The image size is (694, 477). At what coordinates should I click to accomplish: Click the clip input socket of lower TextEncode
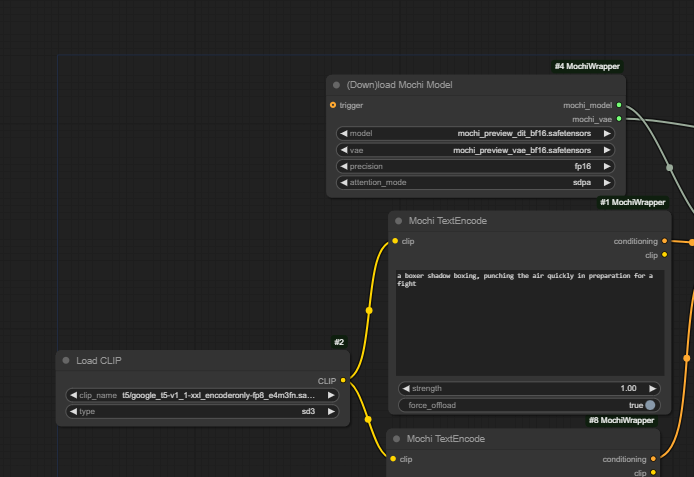[x=393, y=459]
